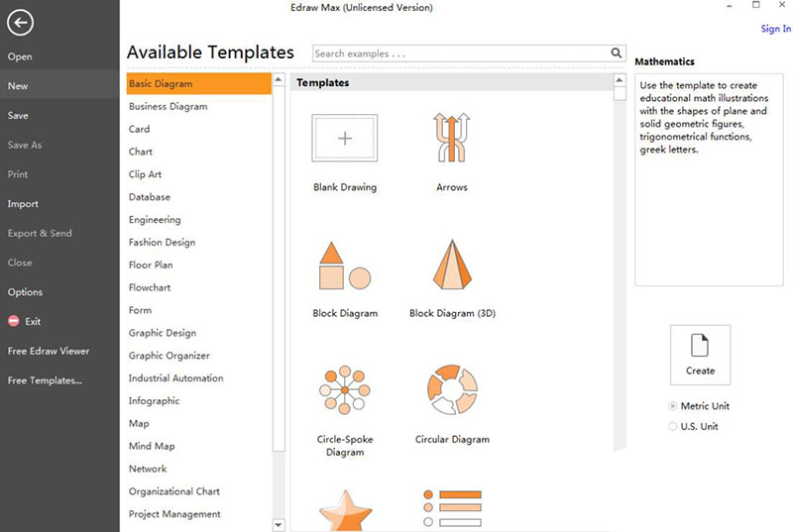The image size is (793, 532).
Task: Select the Clip Art category
Action: pos(145,174)
